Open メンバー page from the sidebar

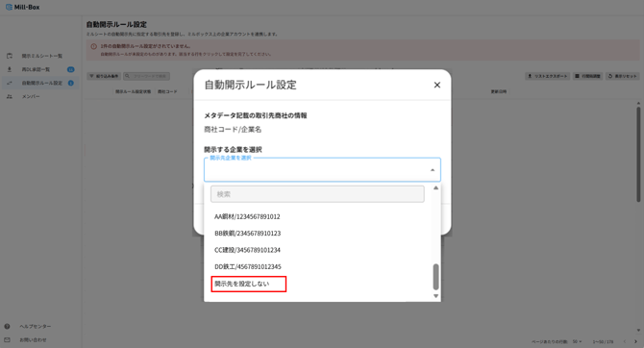[x=31, y=96]
